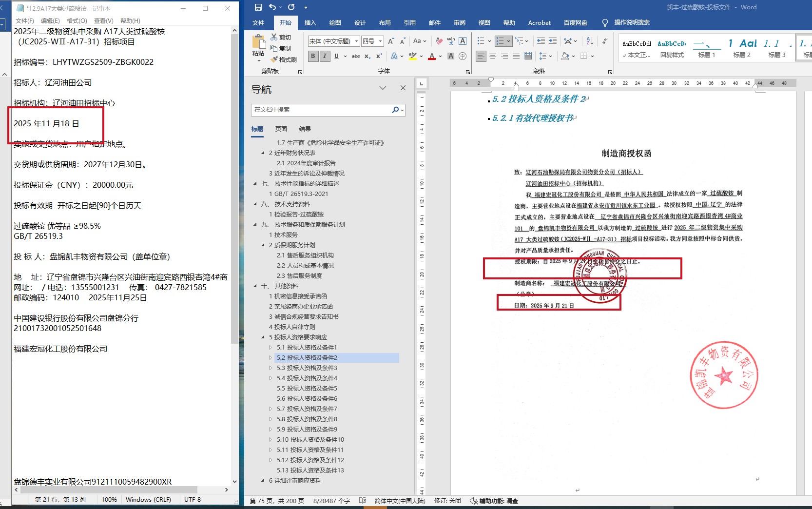
Task: Open the 插入 (Insert) ribbon tab
Action: coord(310,23)
